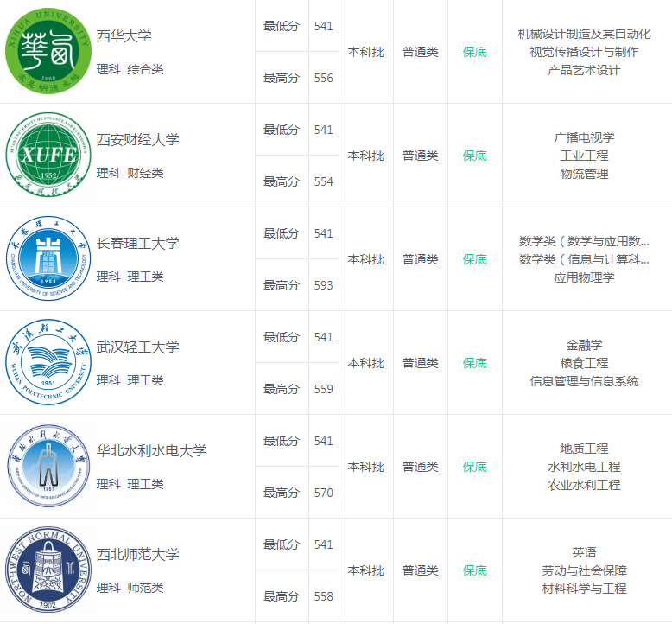This screenshot has width=672, height=624.
Task: Select the 水利水电工程 major
Action: 584,467
